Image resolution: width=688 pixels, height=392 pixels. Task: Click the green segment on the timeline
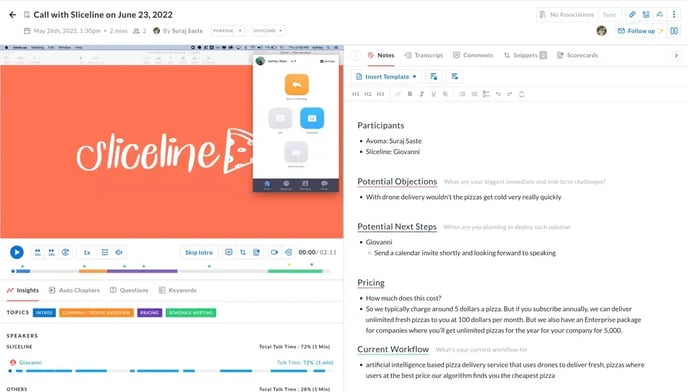click(295, 271)
